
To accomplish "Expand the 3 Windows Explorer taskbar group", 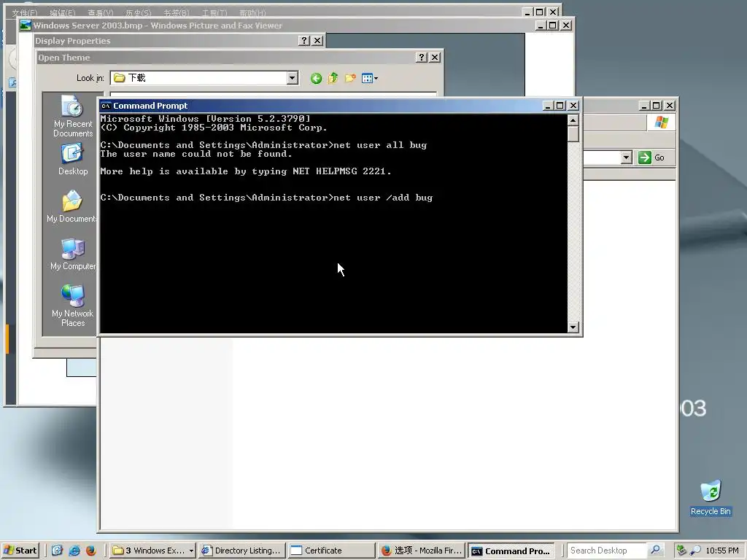I will point(152,551).
